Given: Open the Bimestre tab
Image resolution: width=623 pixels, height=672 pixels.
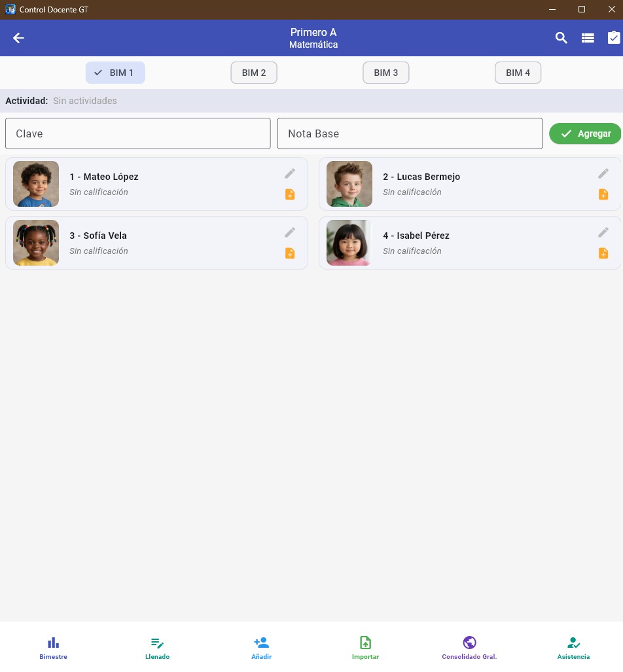Looking at the screenshot, I should [x=53, y=648].
